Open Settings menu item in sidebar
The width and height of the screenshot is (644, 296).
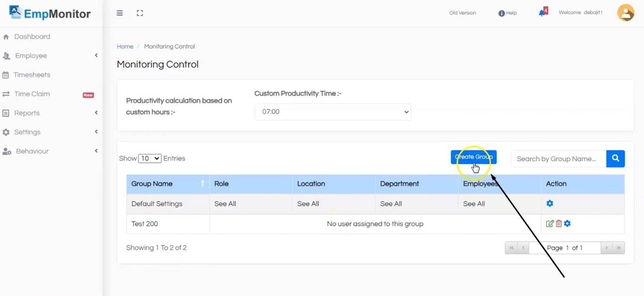pyautogui.click(x=27, y=132)
